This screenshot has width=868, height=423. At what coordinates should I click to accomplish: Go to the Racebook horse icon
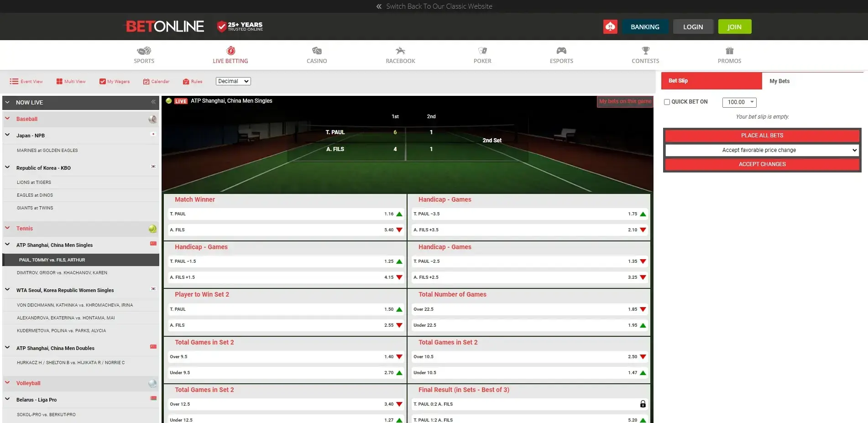400,51
